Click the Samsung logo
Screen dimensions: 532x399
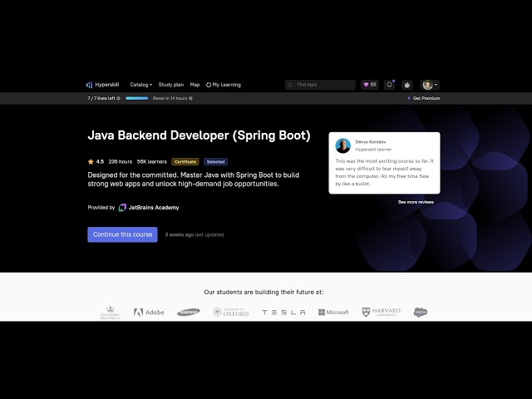(x=189, y=313)
